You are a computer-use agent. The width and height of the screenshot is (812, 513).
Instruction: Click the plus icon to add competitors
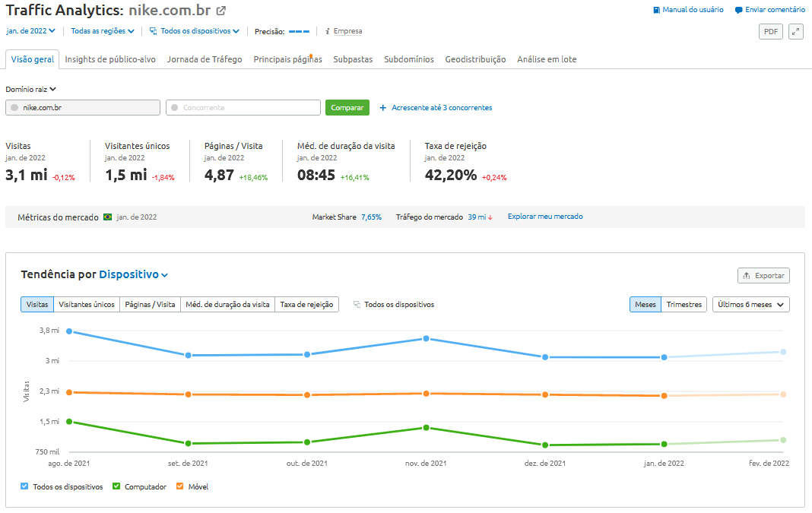click(382, 108)
